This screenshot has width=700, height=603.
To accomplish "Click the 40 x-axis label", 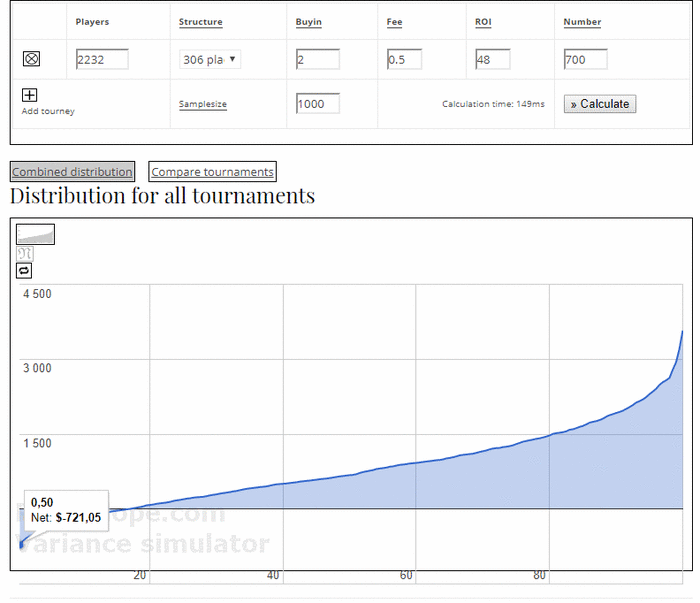I will click(273, 575).
